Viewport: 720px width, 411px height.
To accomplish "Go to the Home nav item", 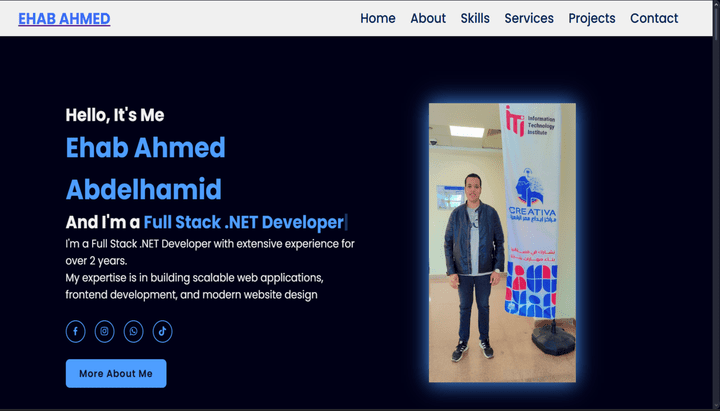I will pyautogui.click(x=377, y=18).
